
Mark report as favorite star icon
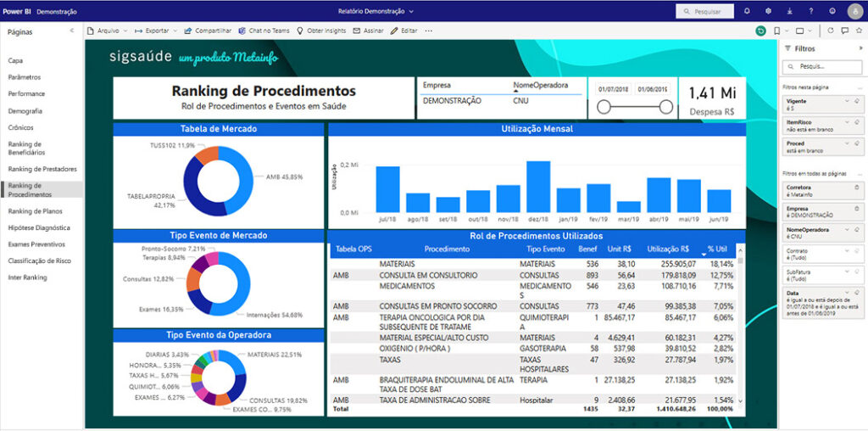click(857, 31)
